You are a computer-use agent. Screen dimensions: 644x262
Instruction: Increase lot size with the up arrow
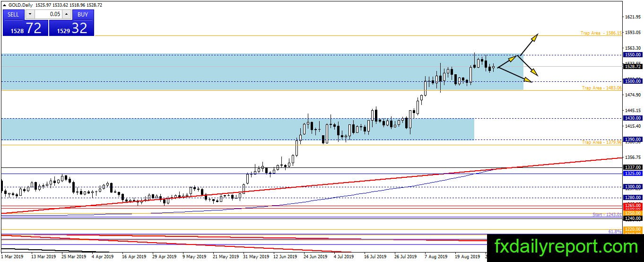(67, 14)
